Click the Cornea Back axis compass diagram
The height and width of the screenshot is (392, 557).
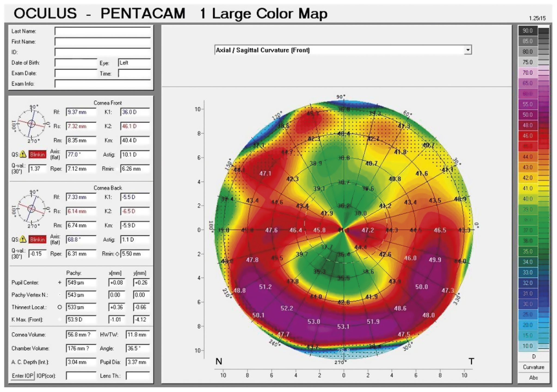(x=31, y=209)
